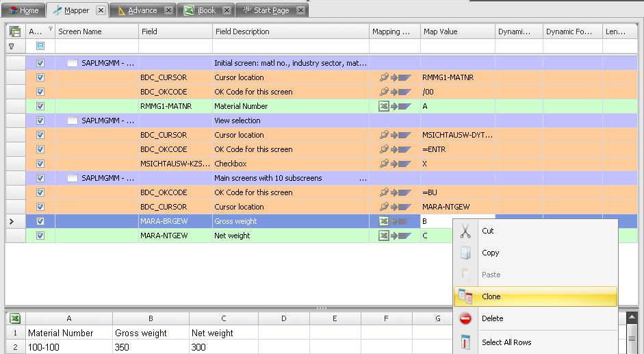Click the spreadsheet scrollbar up arrow
This screenshot has height=354, width=644.
(x=632, y=318)
